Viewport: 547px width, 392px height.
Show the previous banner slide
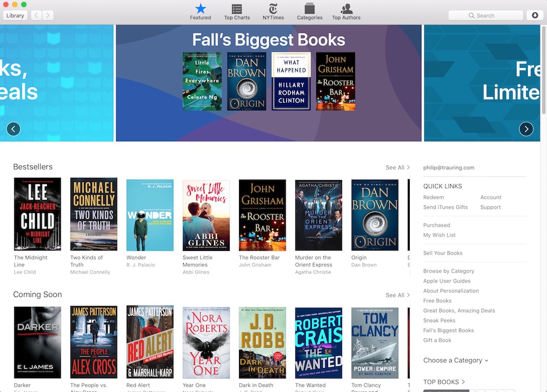tap(13, 129)
